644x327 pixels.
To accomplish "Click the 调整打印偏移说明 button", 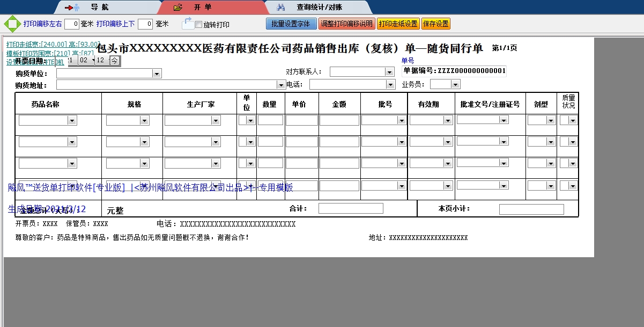I will [x=346, y=24].
